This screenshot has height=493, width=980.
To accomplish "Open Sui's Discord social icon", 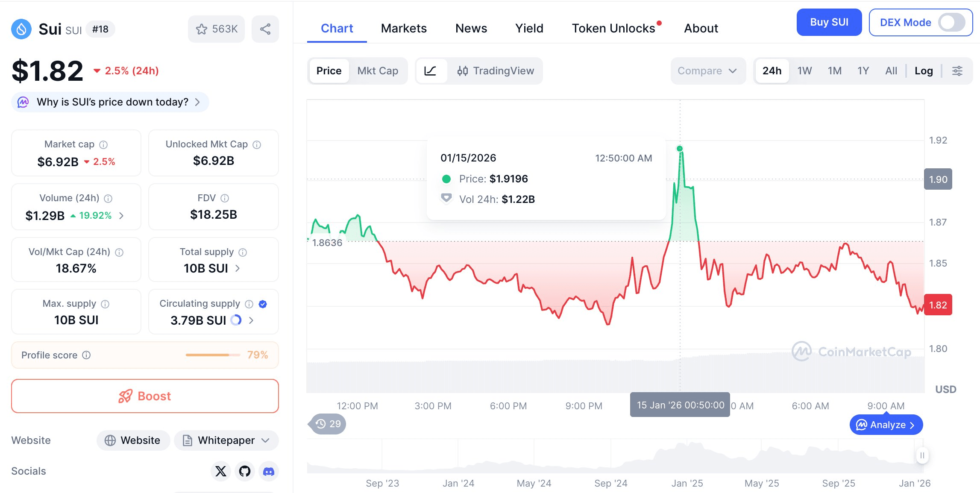I will point(269,471).
